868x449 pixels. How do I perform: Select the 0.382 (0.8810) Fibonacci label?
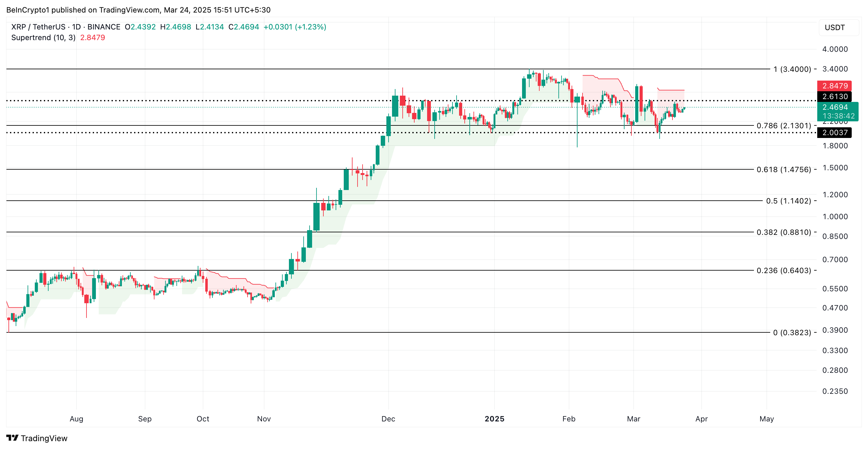783,232
